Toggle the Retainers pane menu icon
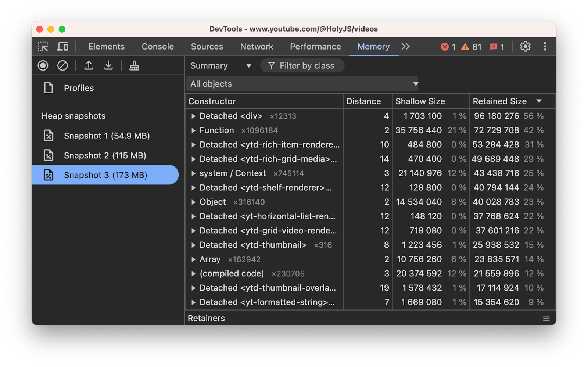Viewport: 588px width, 367px height. tap(546, 319)
